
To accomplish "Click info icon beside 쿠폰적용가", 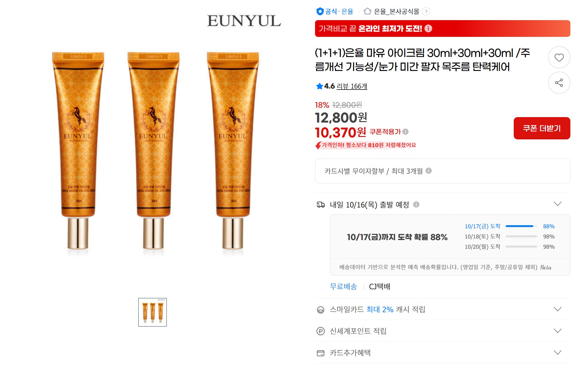I will (405, 132).
